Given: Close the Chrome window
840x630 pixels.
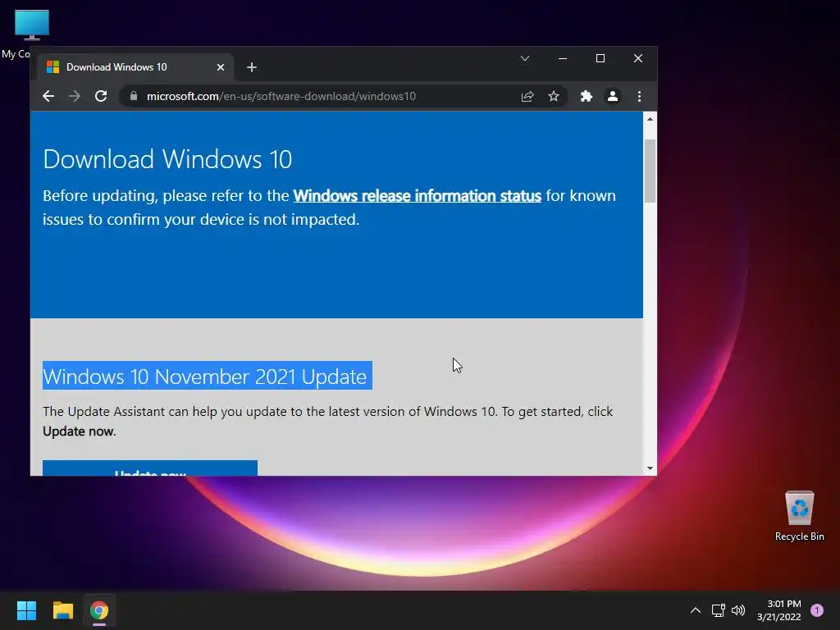Looking at the screenshot, I should click(x=638, y=58).
